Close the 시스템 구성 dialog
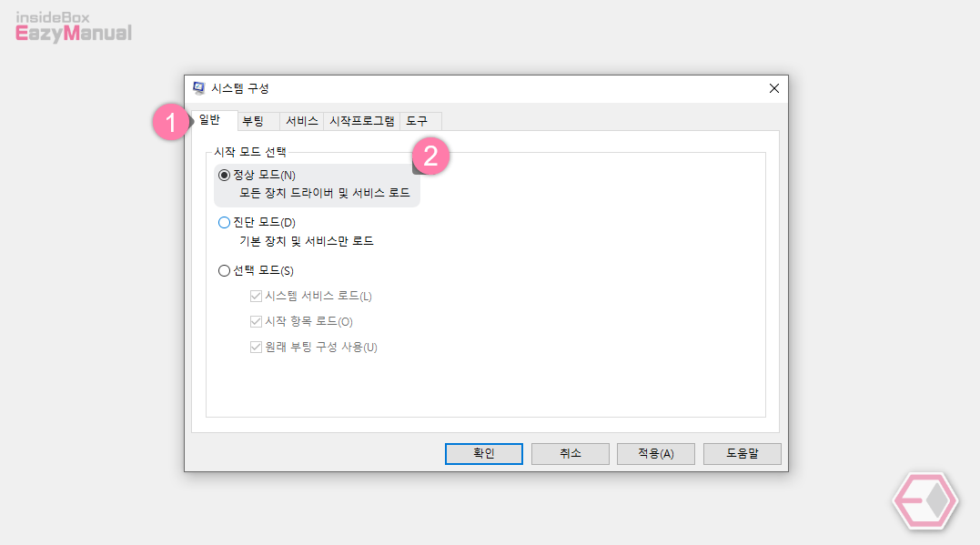 pyautogui.click(x=773, y=89)
